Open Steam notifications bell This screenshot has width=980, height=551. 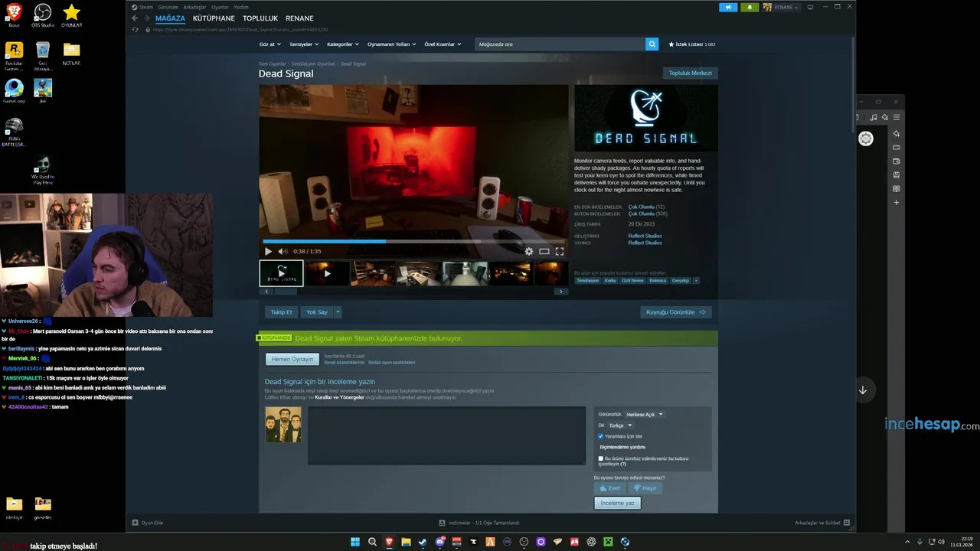750,7
